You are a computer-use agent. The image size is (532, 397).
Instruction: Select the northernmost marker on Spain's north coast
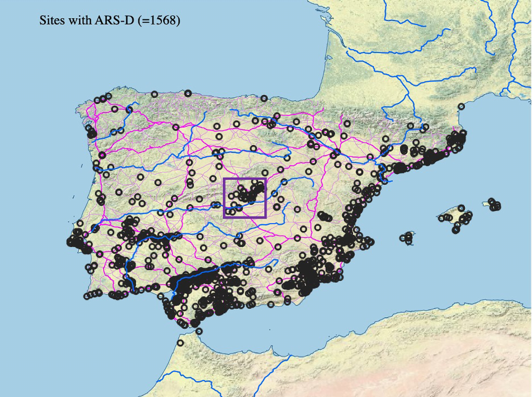[x=188, y=94]
